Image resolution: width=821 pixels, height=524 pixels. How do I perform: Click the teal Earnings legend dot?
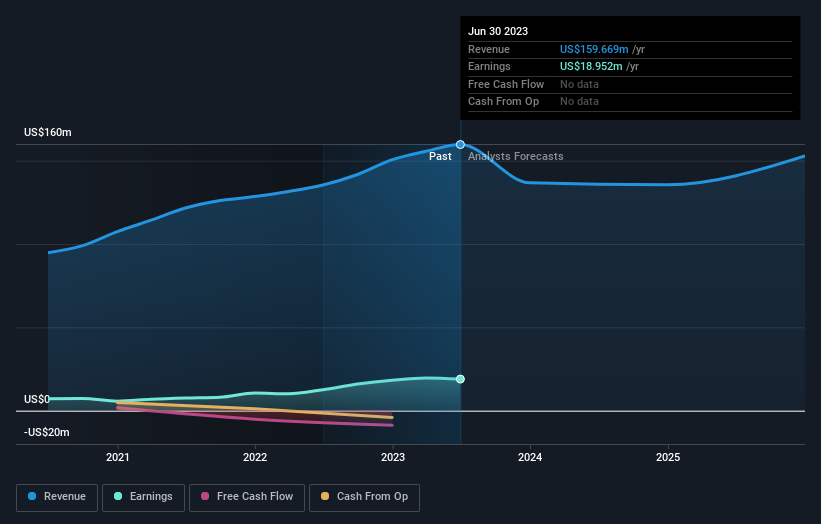coord(118,496)
